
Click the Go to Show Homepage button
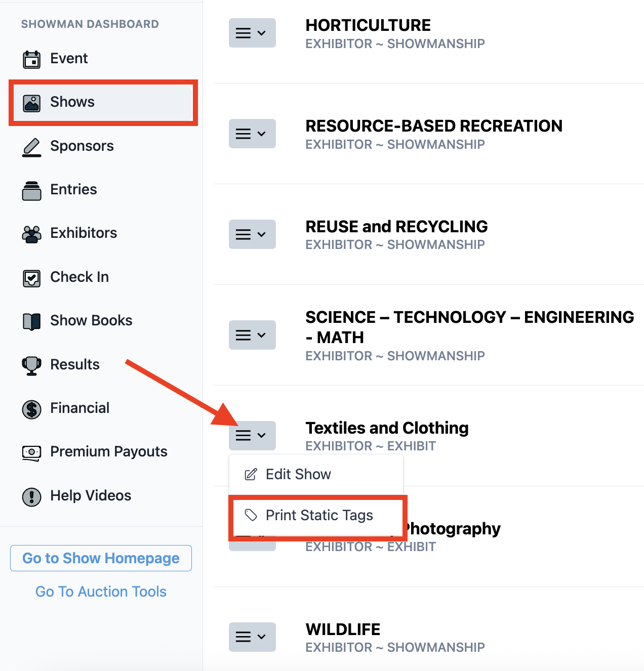click(101, 558)
